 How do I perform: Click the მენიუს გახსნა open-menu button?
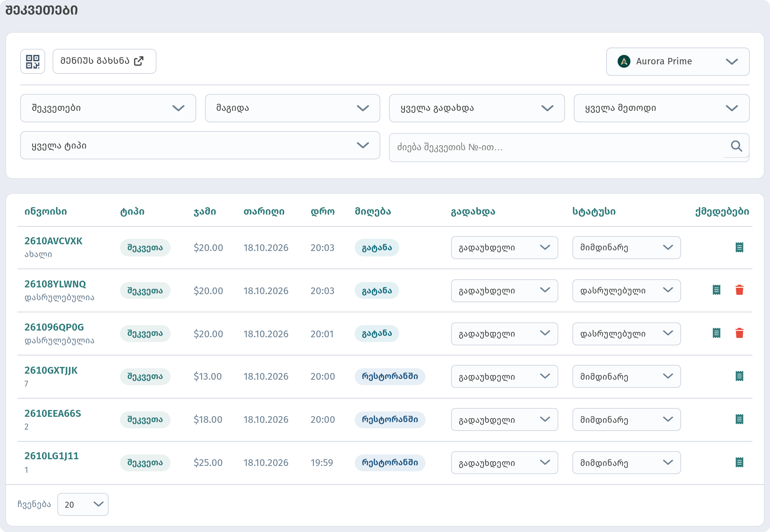coord(105,61)
